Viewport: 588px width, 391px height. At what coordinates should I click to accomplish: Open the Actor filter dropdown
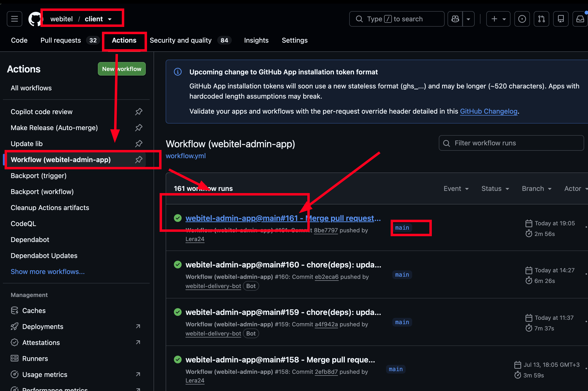pos(576,189)
